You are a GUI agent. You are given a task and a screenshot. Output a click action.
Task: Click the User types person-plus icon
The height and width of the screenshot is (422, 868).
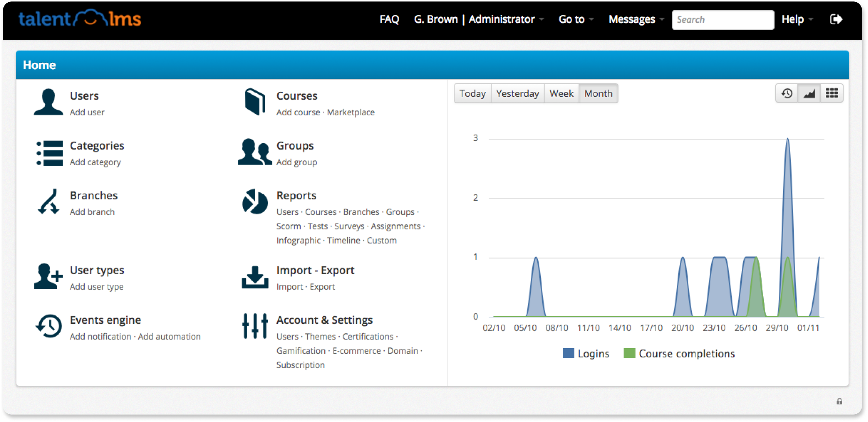48,276
